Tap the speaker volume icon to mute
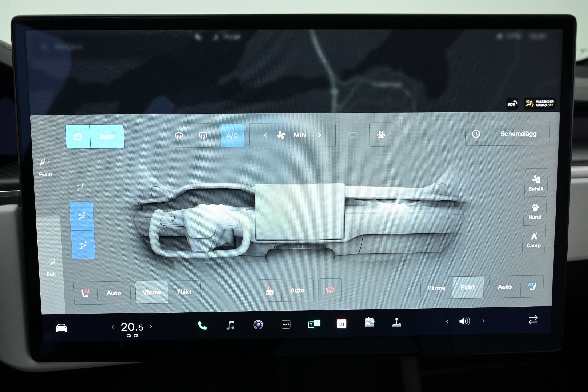 465,321
